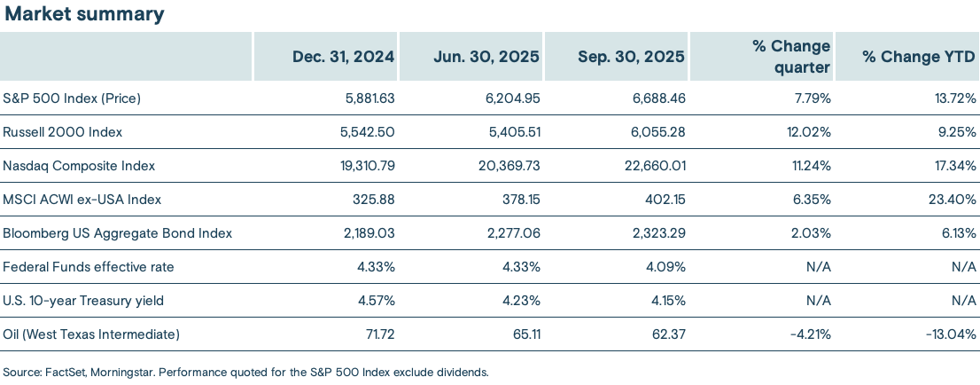Click the % Change YTD header
This screenshot has width=980, height=385.
(919, 57)
